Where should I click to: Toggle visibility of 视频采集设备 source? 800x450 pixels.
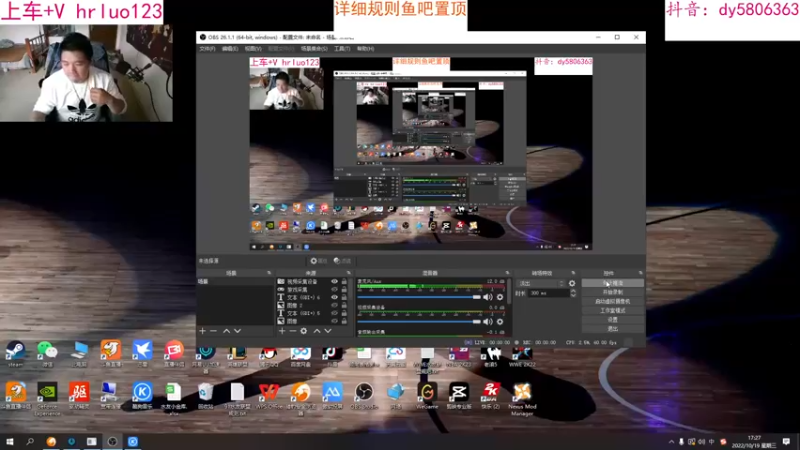[x=335, y=282]
